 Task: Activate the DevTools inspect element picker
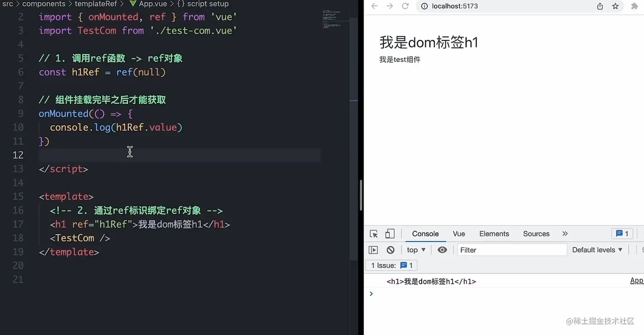(374, 234)
